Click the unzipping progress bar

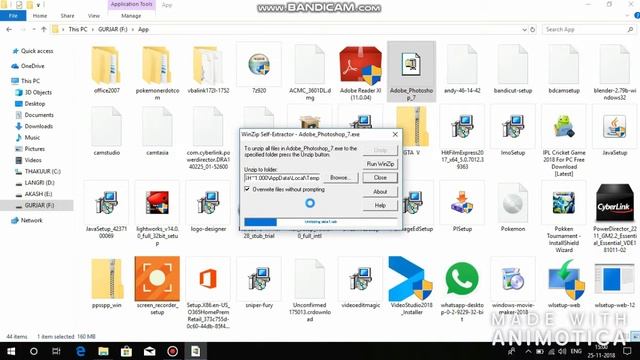321,222
